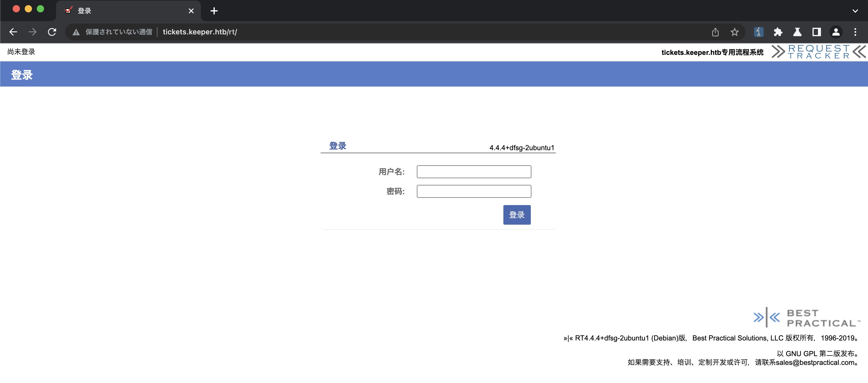
Task: Click the Chrome Labs flask icon
Action: tap(797, 32)
